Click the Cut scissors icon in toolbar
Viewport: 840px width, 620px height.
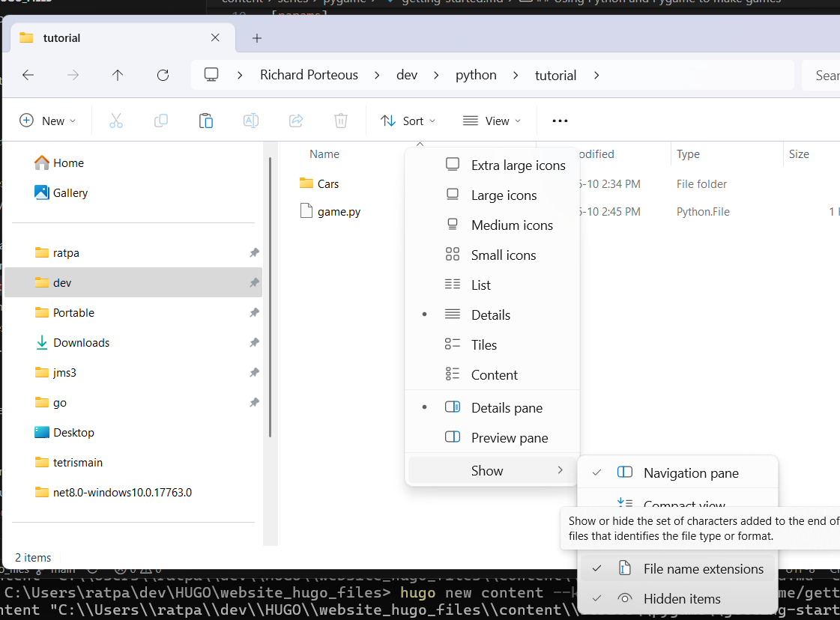point(116,121)
